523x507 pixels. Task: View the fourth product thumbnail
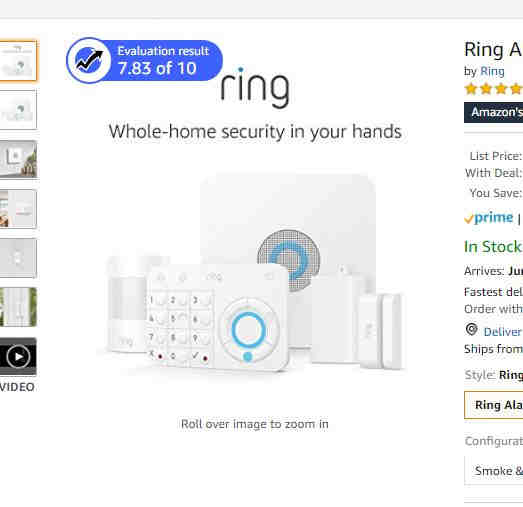tap(18, 209)
